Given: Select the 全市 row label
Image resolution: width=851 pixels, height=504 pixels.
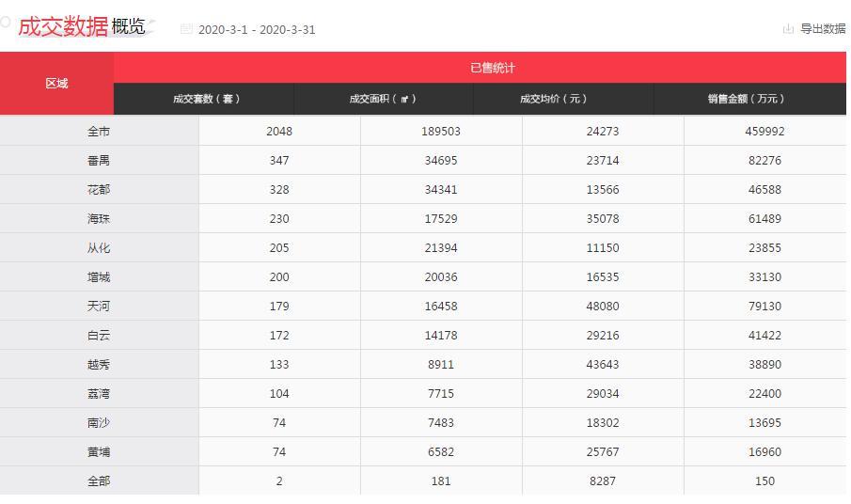Looking at the screenshot, I should [99, 132].
